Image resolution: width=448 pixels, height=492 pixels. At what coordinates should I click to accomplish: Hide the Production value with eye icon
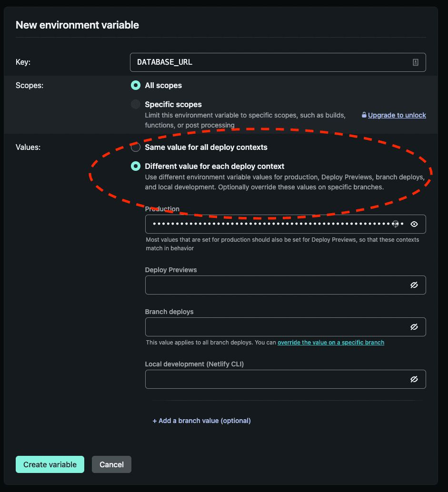click(x=414, y=224)
